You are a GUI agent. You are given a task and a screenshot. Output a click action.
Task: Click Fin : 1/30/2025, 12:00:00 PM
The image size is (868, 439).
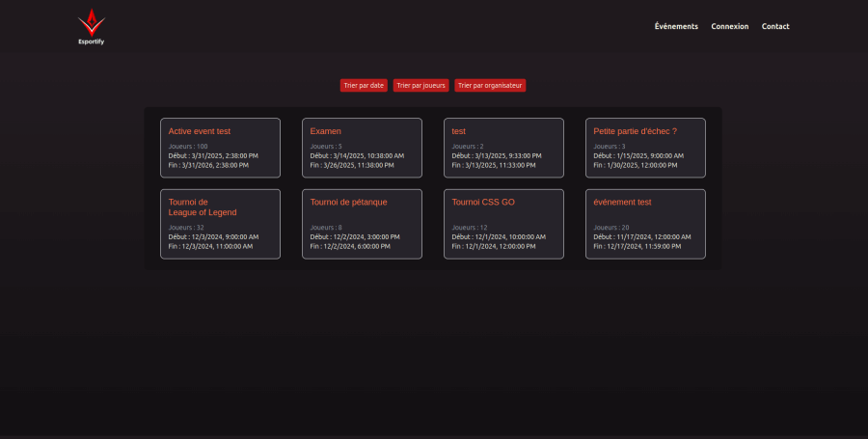[x=636, y=165]
